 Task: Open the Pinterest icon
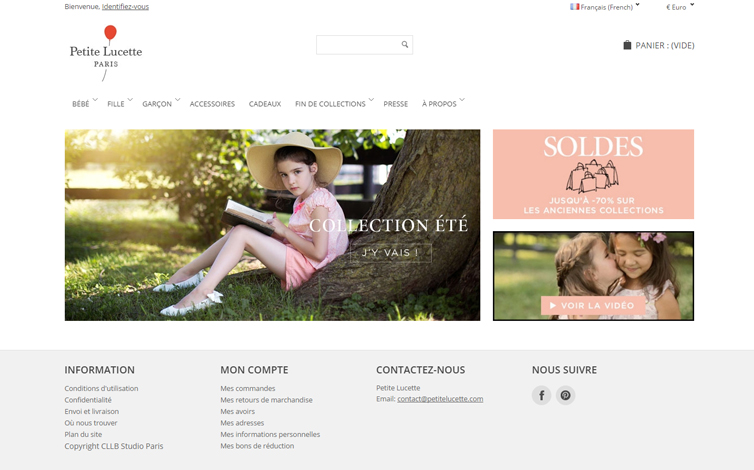click(566, 395)
